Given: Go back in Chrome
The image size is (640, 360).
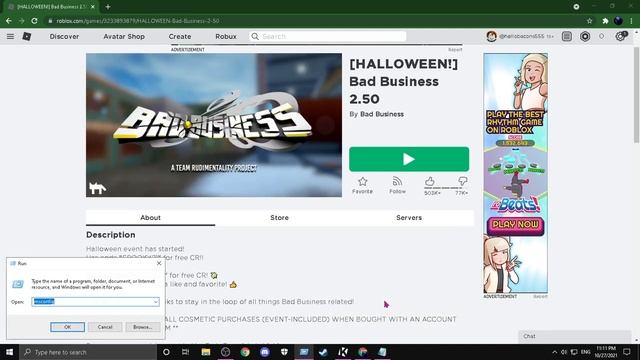Looking at the screenshot, I should (9, 21).
